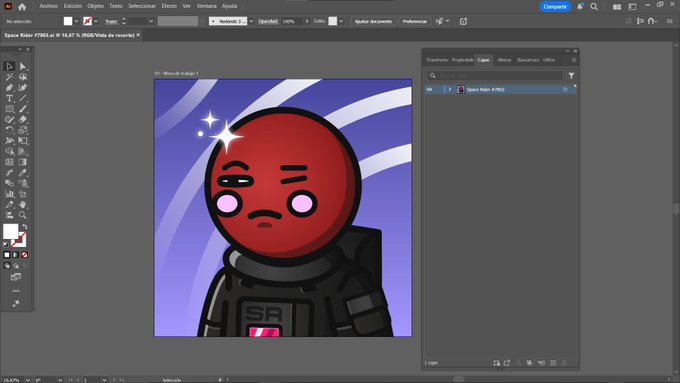Image resolution: width=680 pixels, height=383 pixels.
Task: Select the Zoom tool in toolbox
Action: pyautogui.click(x=23, y=215)
